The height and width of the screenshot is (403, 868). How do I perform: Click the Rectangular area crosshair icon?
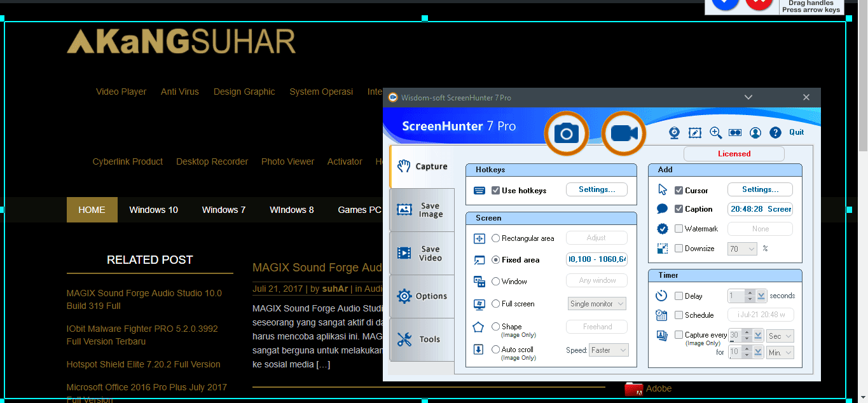pyautogui.click(x=479, y=238)
